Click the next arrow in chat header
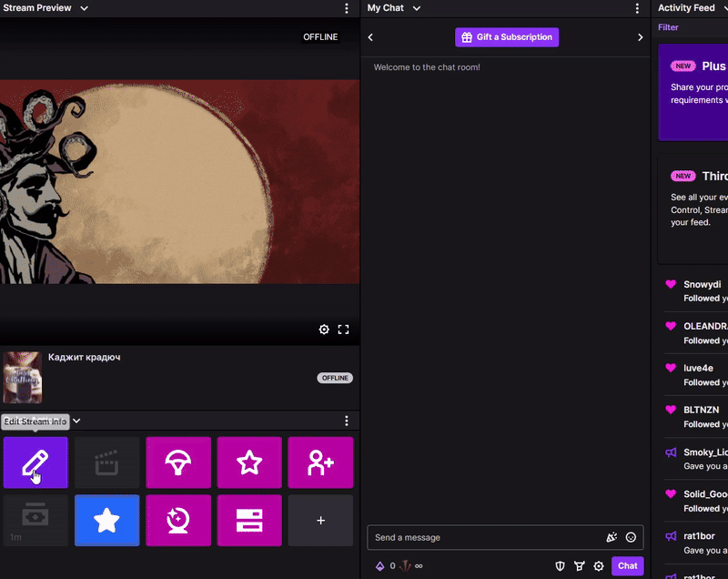This screenshot has width=728, height=579. 641,37
